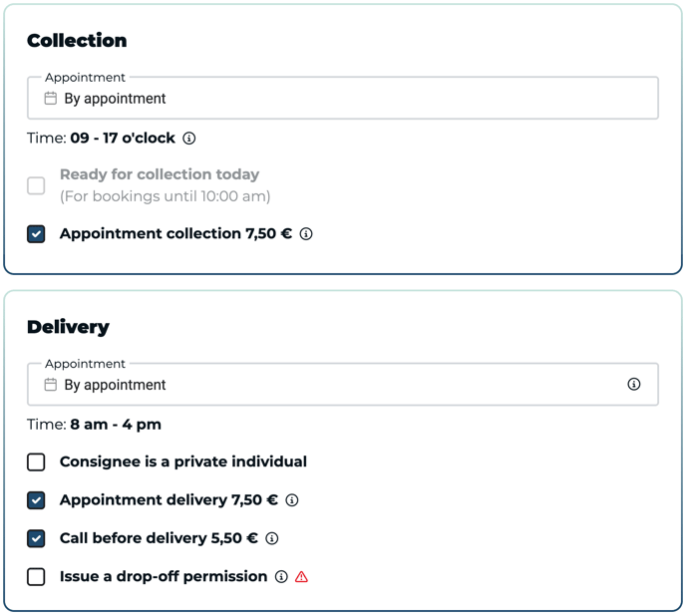Image resolution: width=686 pixels, height=616 pixels.
Task: Open info about drop-off permission
Action: 281,576
